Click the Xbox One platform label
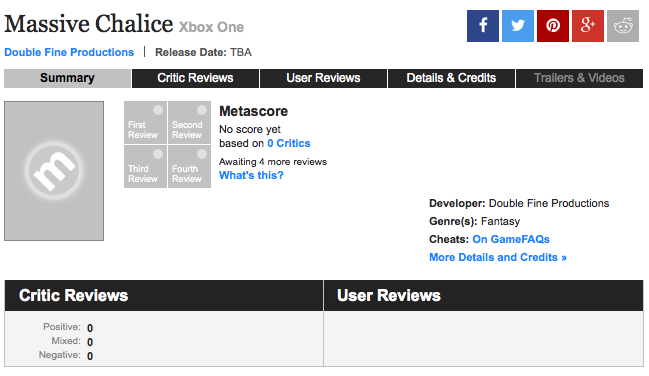 [x=211, y=27]
